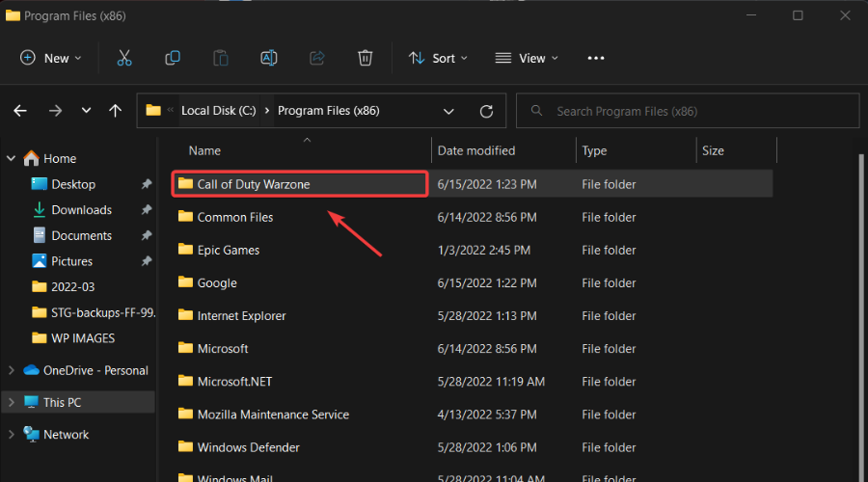Click the Copy icon in toolbar
868x482 pixels.
click(173, 58)
